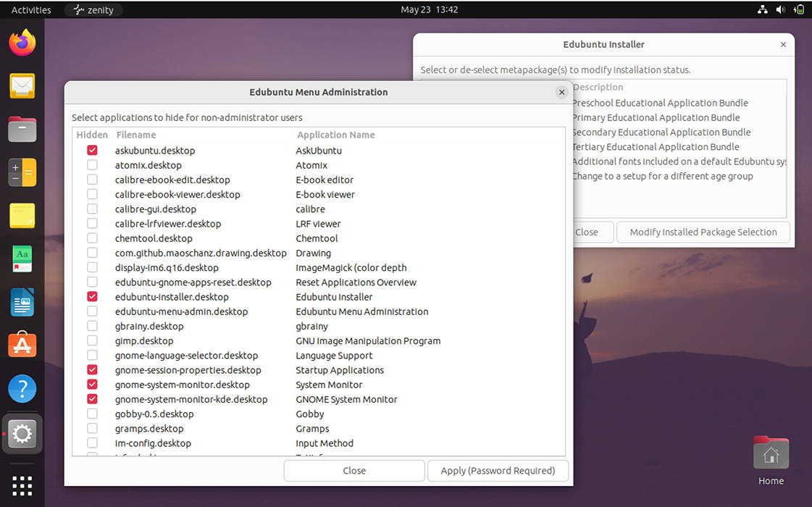Image resolution: width=812 pixels, height=507 pixels.
Task: Open the document viewer in the dock
Action: click(x=22, y=302)
